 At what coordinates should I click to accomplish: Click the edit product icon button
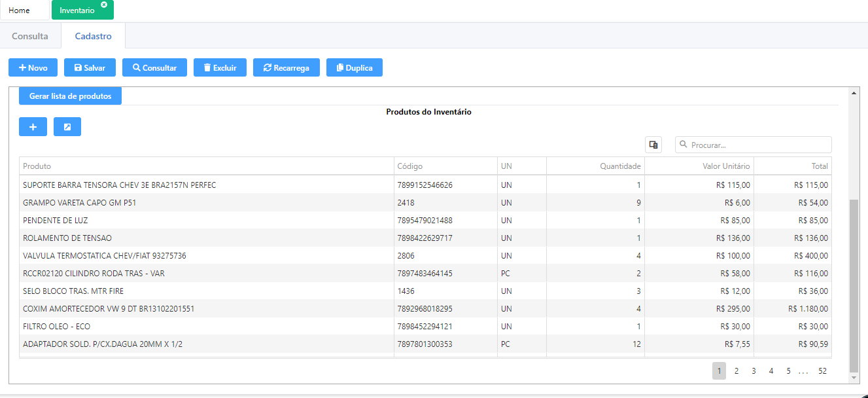[x=67, y=126]
